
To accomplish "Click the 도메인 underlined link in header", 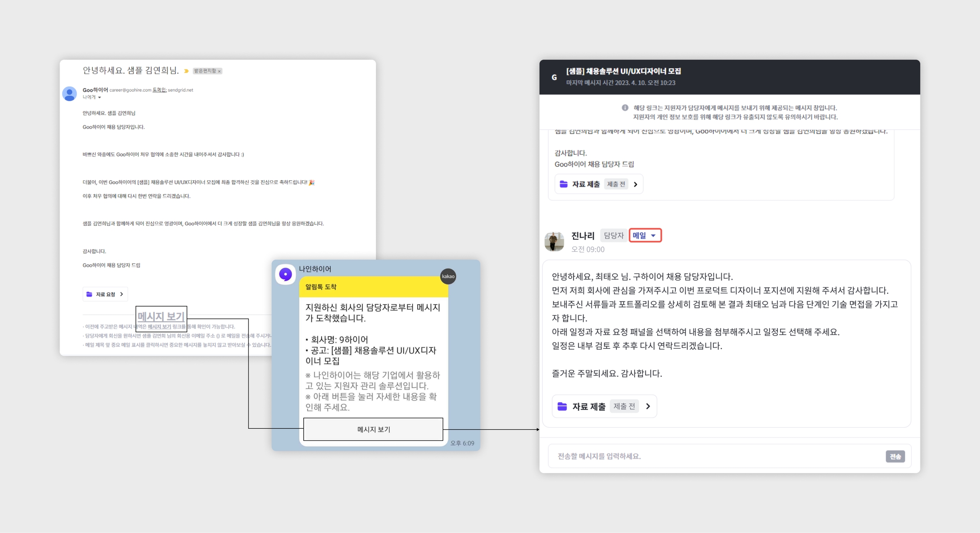I will pos(159,90).
